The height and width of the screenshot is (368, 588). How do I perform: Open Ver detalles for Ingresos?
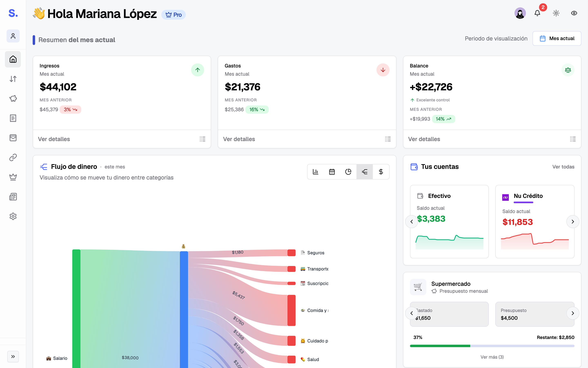[x=54, y=139]
